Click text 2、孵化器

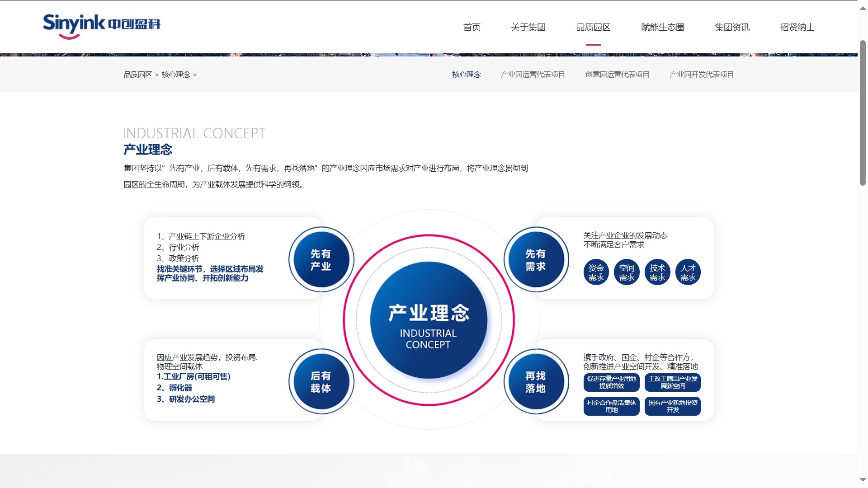click(x=175, y=388)
